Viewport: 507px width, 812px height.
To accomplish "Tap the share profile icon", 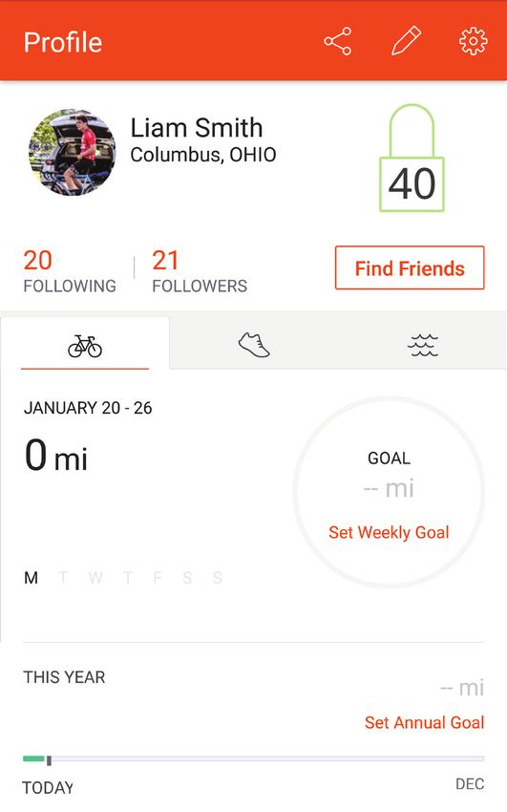I will tap(338, 41).
